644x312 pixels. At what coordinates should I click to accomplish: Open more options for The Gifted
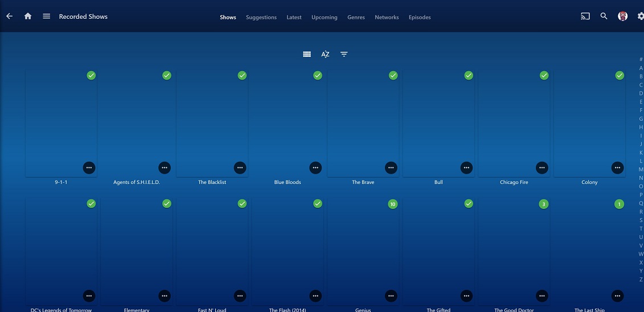(x=466, y=295)
